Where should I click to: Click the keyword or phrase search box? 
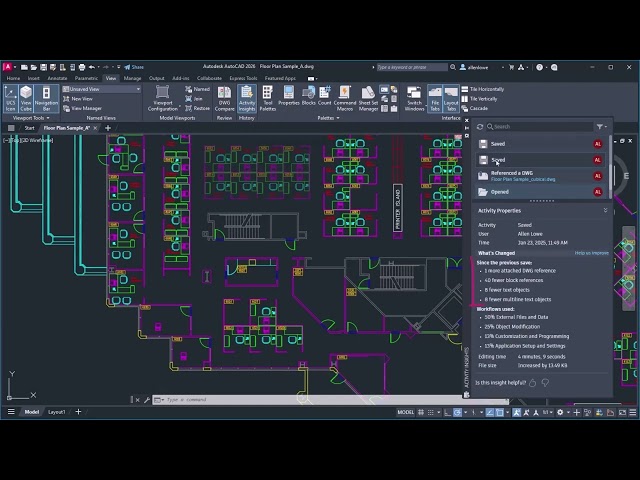tap(412, 67)
